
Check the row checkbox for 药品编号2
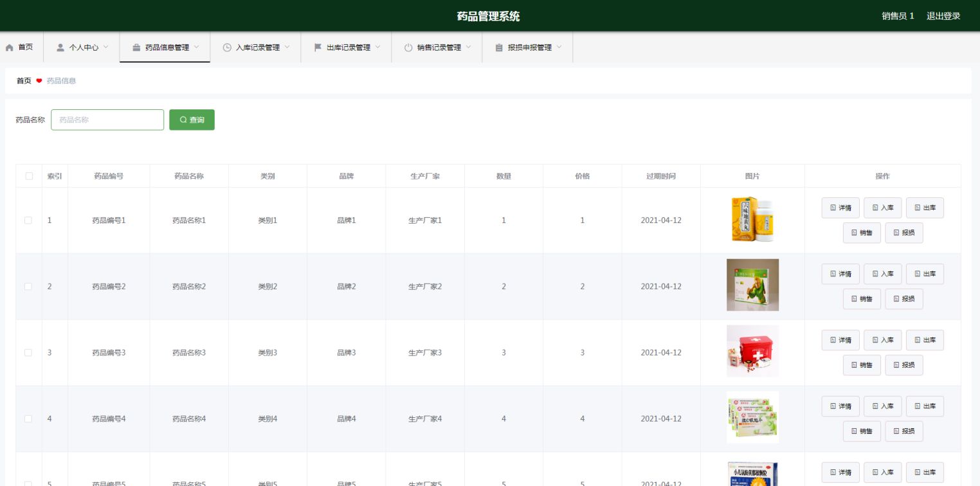[28, 287]
